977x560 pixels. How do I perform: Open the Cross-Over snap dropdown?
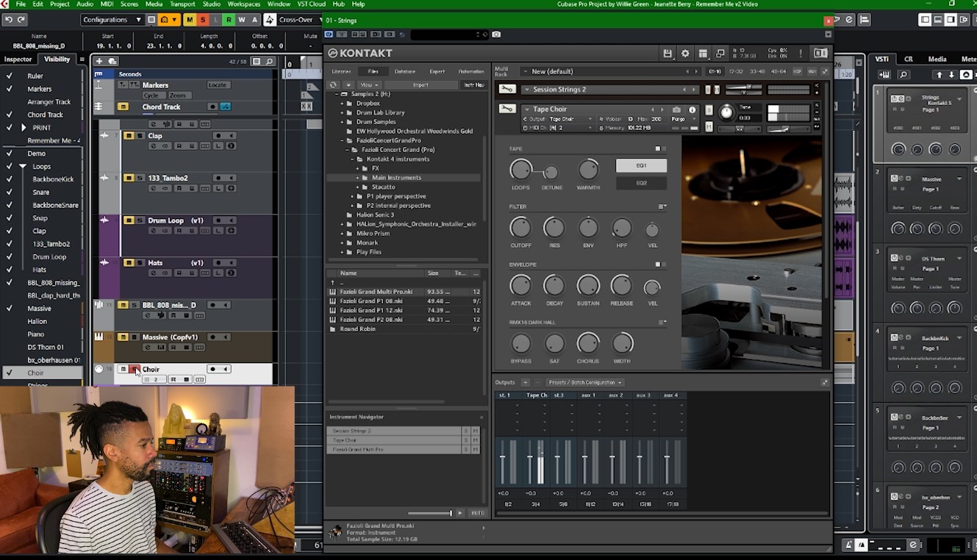(x=299, y=20)
